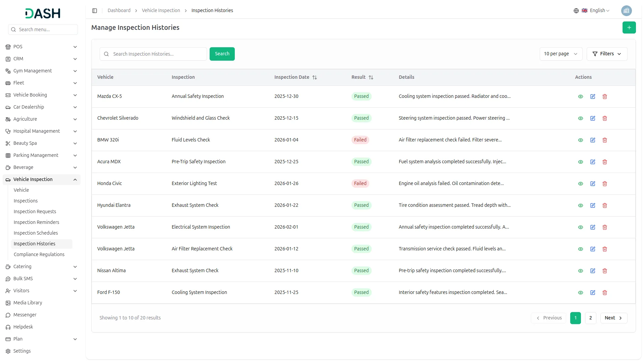Click delete icon for Ford F-150 row
The height and width of the screenshot is (362, 644).
click(x=605, y=293)
